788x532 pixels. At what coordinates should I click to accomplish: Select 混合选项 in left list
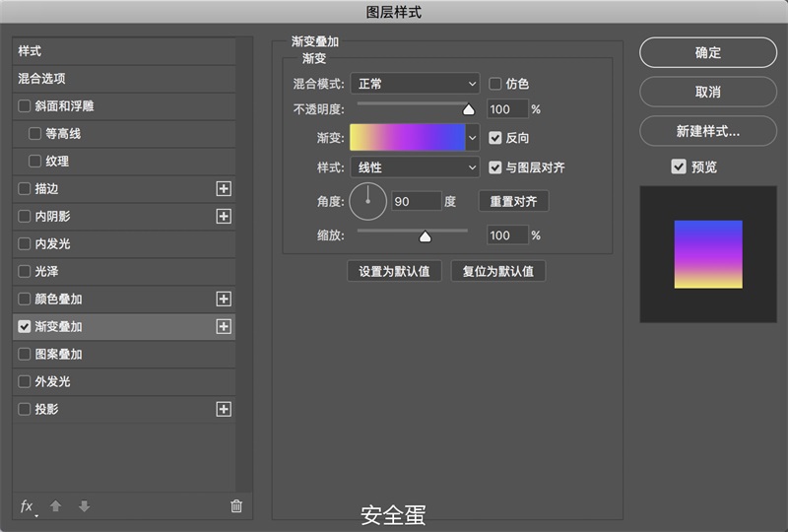tap(124, 79)
